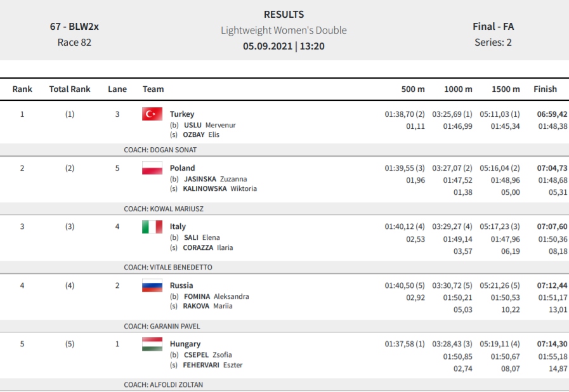Screen dimensions: 569x392
Task: Click the 1000 m column header
Action: [x=459, y=89]
